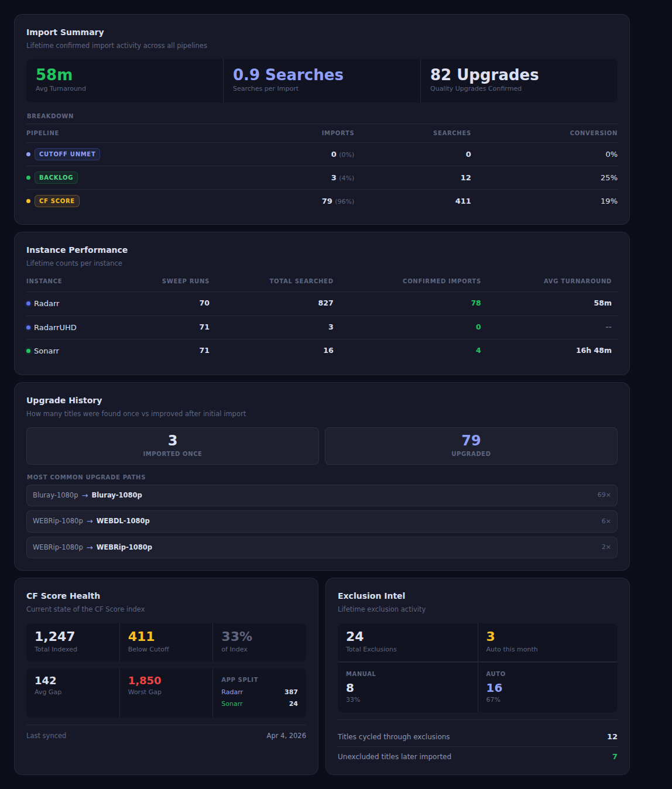Click the green dot next to BACKLOG
This screenshot has height=789, width=672.
pos(29,177)
